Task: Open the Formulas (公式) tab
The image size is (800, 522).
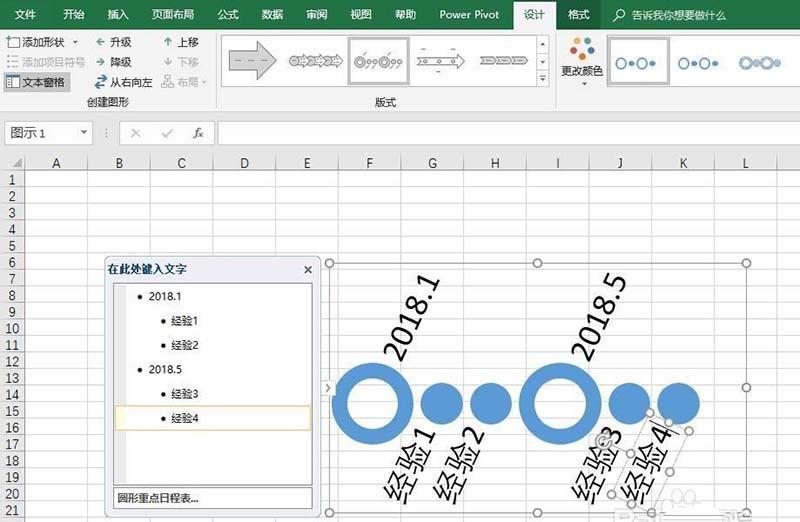Action: click(228, 15)
